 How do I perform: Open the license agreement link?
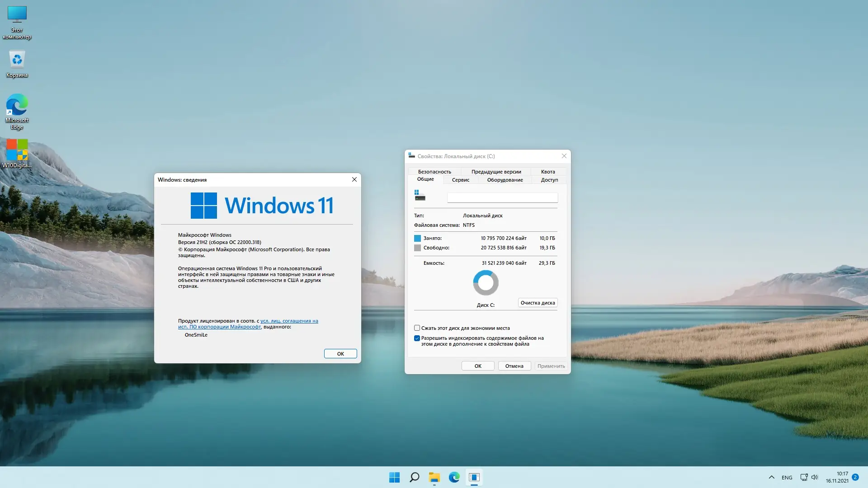[x=289, y=321]
